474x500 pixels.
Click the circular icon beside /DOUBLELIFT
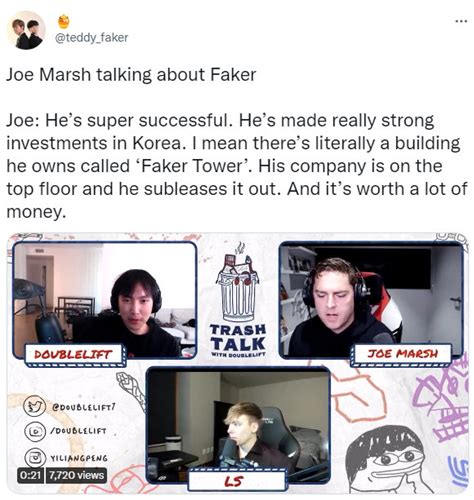34,431
